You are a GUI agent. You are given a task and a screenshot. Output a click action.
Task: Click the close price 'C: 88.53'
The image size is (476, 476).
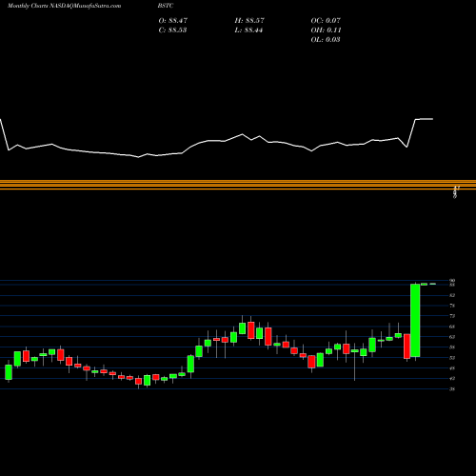tap(172, 30)
